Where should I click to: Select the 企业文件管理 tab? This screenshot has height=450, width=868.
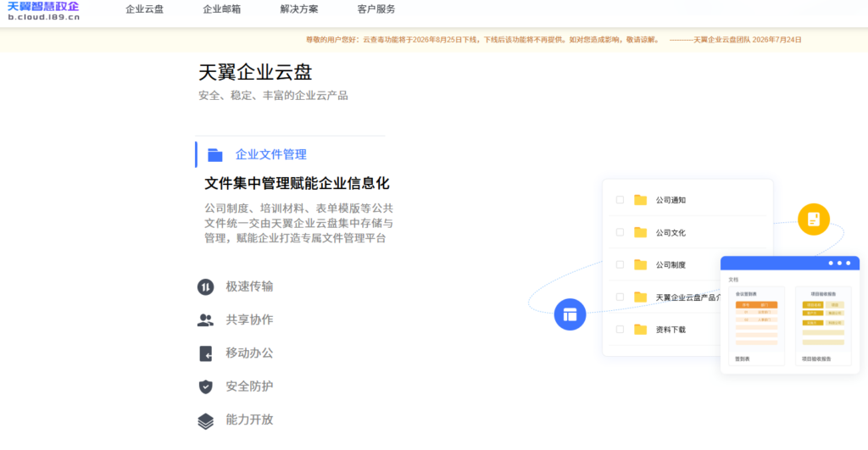(271, 154)
